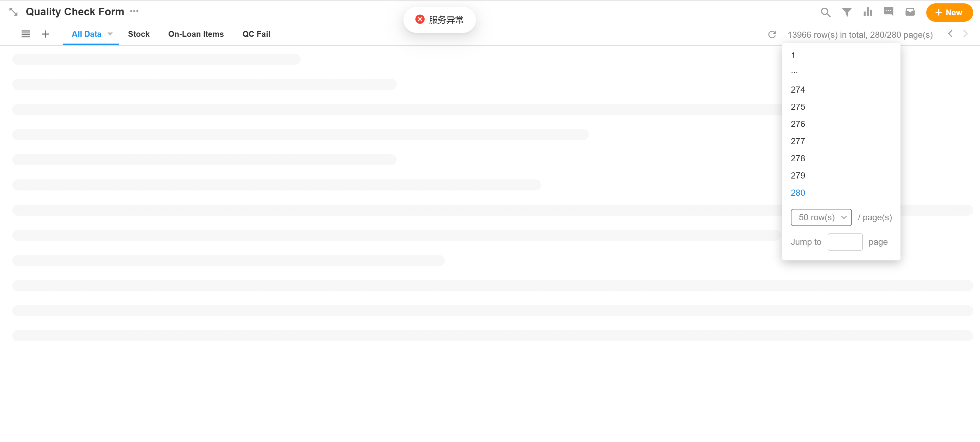Click the orange New button

(949, 13)
